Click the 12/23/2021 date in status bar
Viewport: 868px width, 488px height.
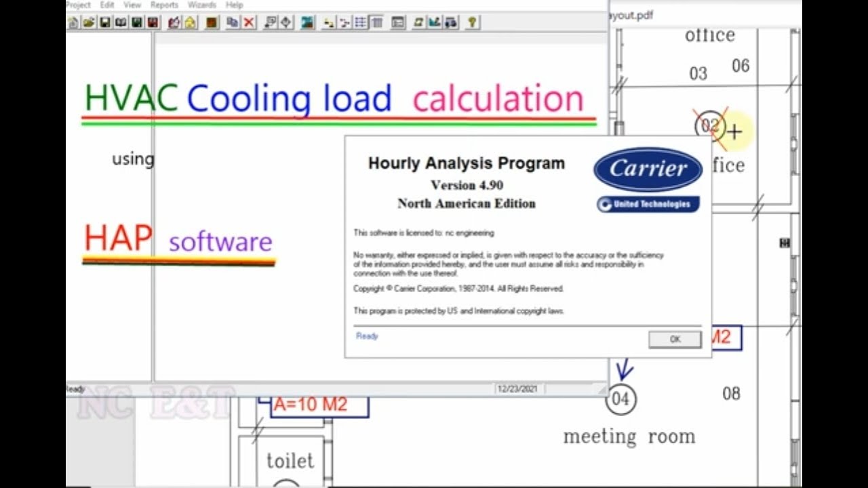[517, 389]
